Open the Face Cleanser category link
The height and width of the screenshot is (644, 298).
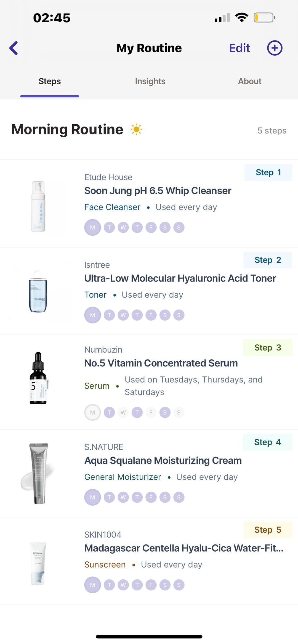112,207
